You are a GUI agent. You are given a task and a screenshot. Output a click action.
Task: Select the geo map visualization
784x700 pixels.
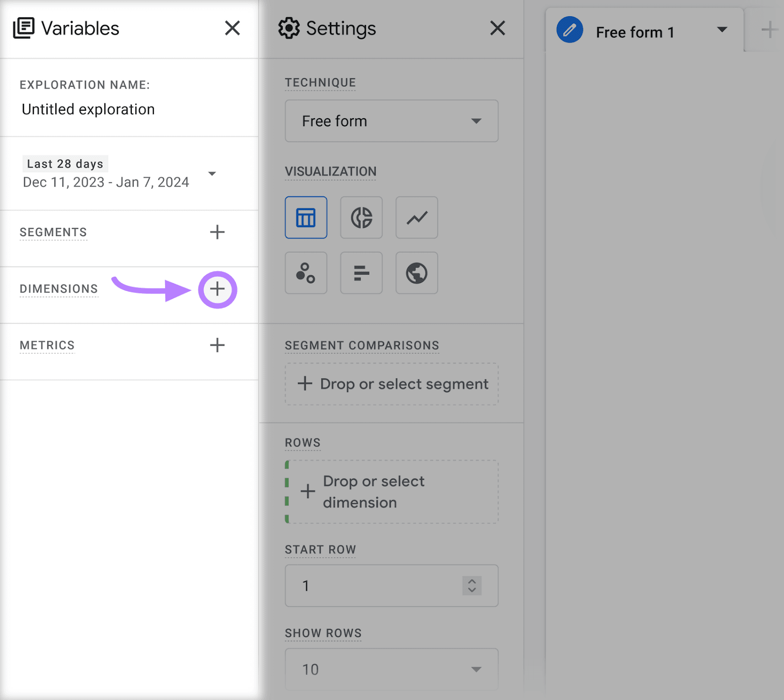point(416,273)
